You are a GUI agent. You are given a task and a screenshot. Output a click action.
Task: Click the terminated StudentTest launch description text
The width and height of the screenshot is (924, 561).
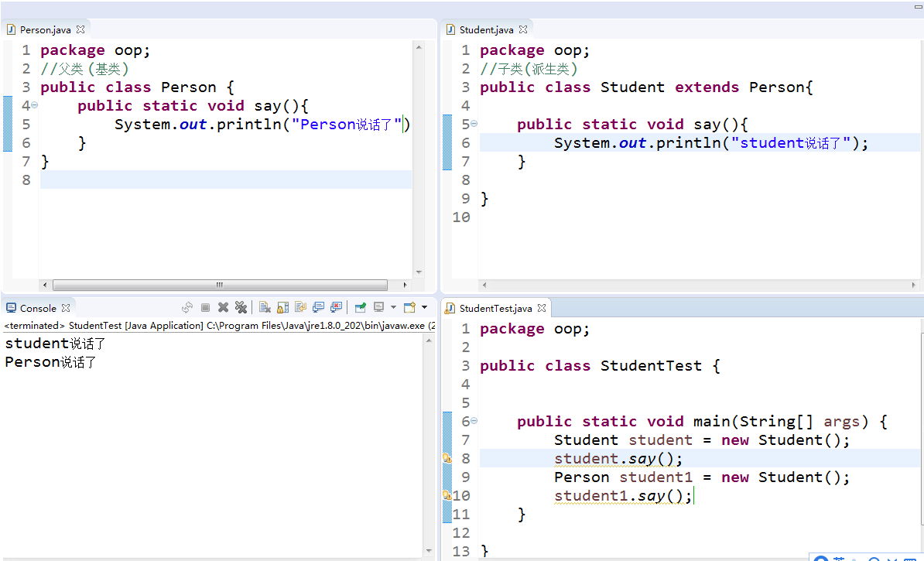(219, 325)
